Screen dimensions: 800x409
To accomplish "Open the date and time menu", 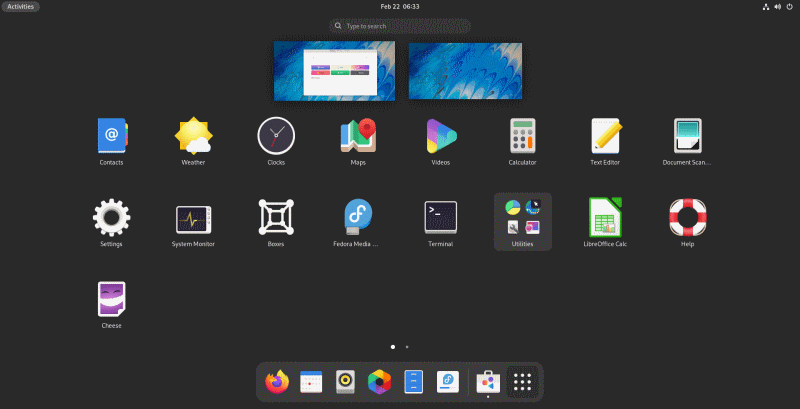I will (x=400, y=6).
